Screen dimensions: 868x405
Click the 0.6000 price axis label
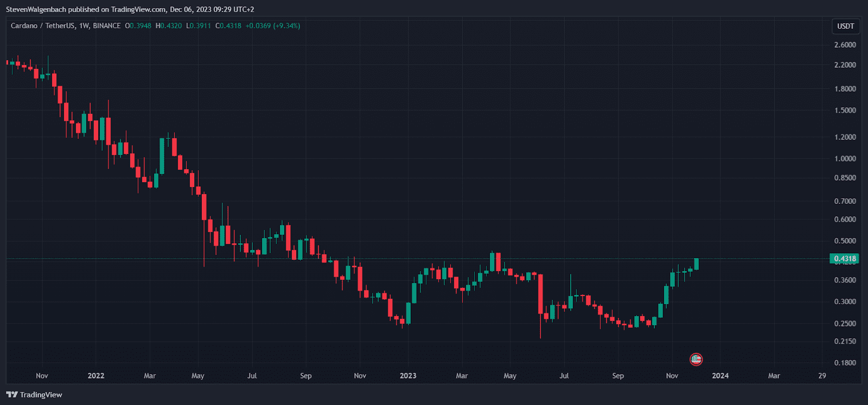pyautogui.click(x=845, y=220)
